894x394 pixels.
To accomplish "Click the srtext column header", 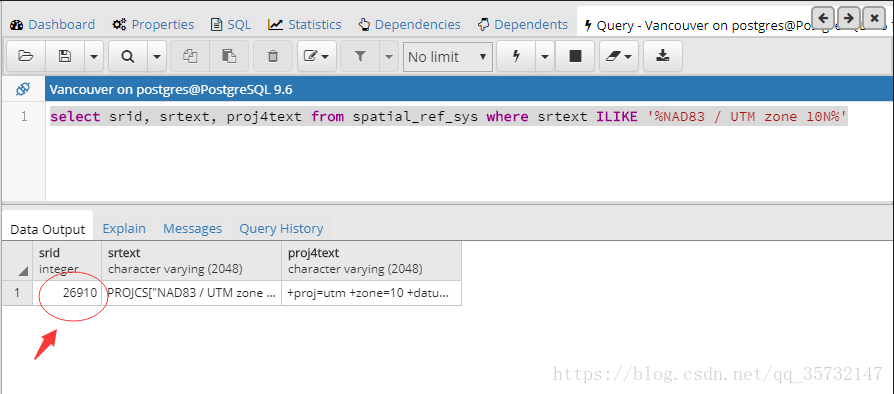I will tap(192, 260).
